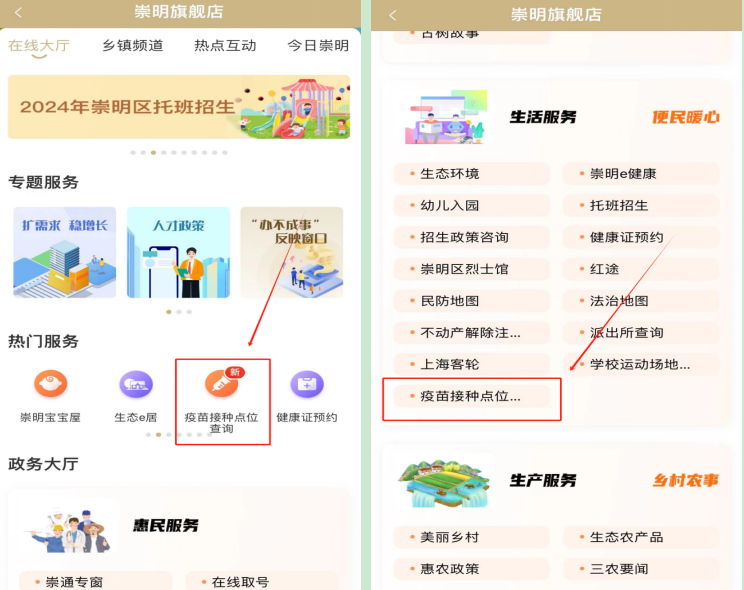The width and height of the screenshot is (744, 590).
Task: Open the 健康证预约 service icon
Action: pos(307,384)
